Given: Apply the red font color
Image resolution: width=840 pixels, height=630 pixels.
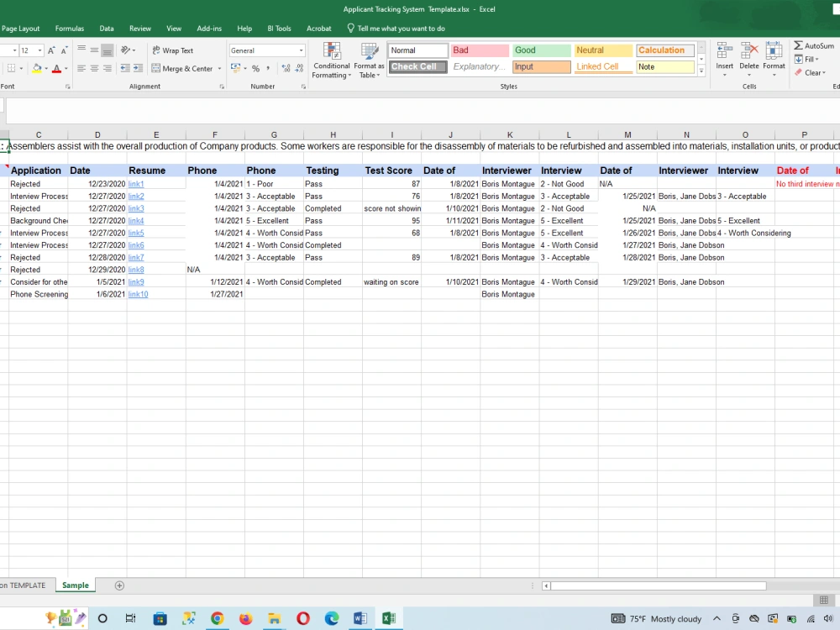Looking at the screenshot, I should point(57,69).
